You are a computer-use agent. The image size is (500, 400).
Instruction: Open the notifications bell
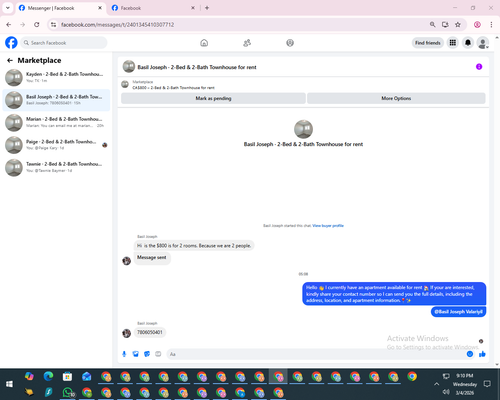pos(468,43)
